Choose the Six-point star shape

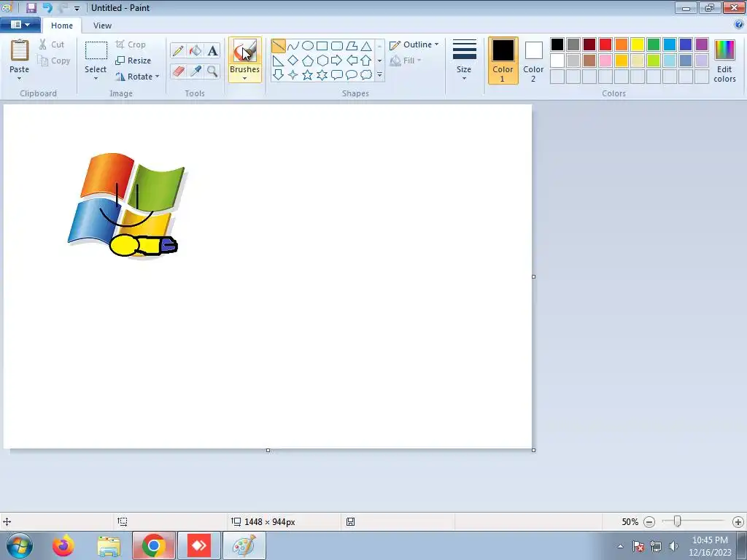pyautogui.click(x=322, y=75)
